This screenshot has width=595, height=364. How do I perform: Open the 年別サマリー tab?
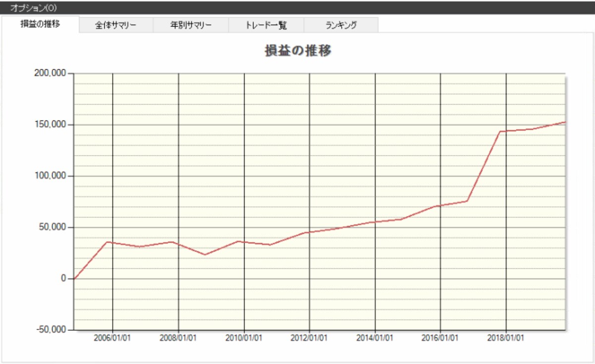click(x=191, y=25)
